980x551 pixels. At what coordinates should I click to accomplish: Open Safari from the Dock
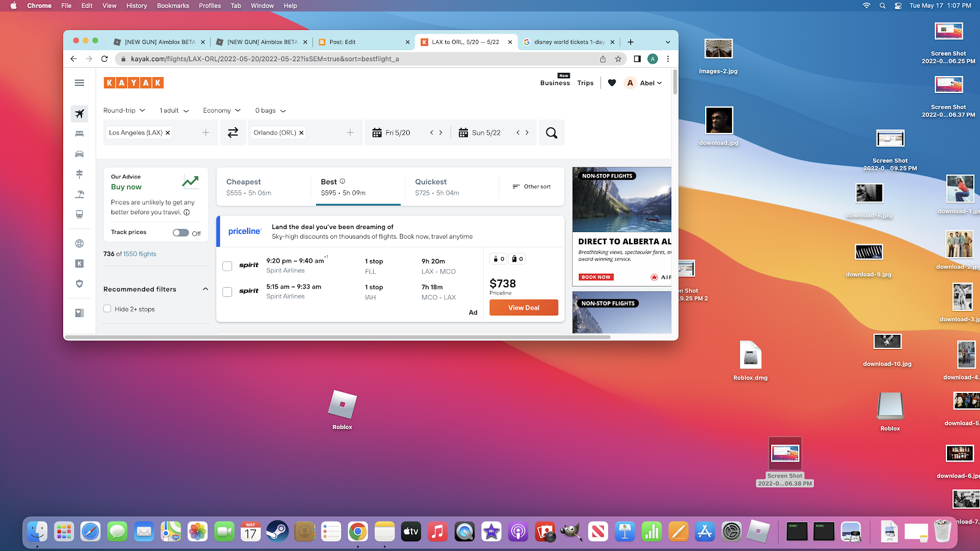pos(91,531)
